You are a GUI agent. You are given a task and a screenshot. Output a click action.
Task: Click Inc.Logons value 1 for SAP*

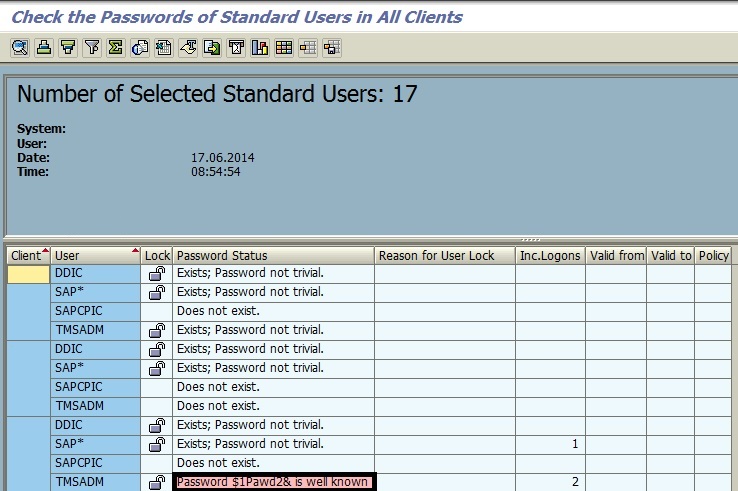[x=551, y=444]
